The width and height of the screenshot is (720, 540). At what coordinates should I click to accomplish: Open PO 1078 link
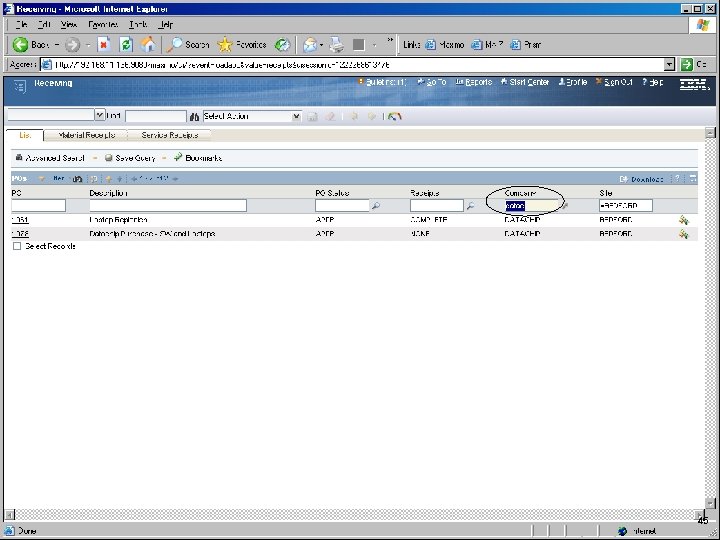point(20,234)
